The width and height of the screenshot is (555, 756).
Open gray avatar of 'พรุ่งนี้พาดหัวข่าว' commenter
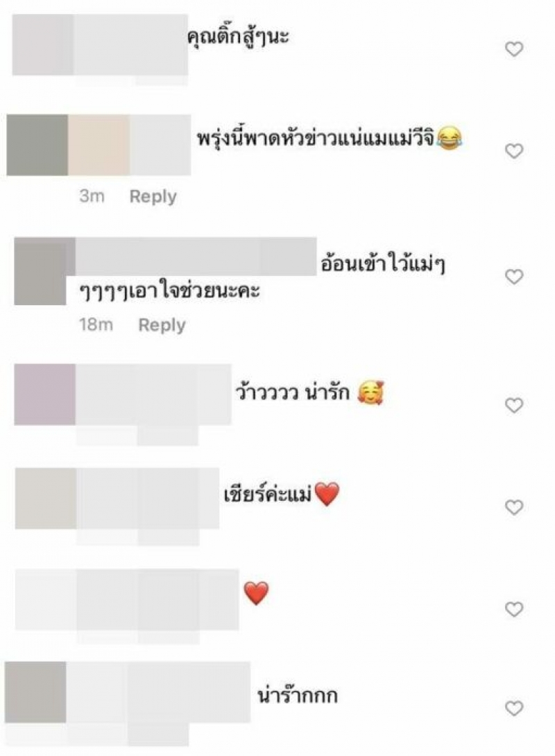pyautogui.click(x=37, y=145)
